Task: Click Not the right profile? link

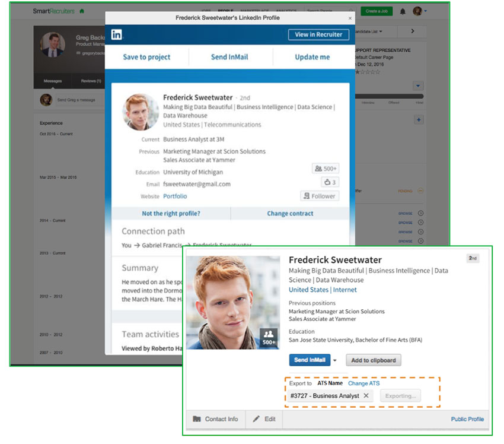Action: [171, 213]
